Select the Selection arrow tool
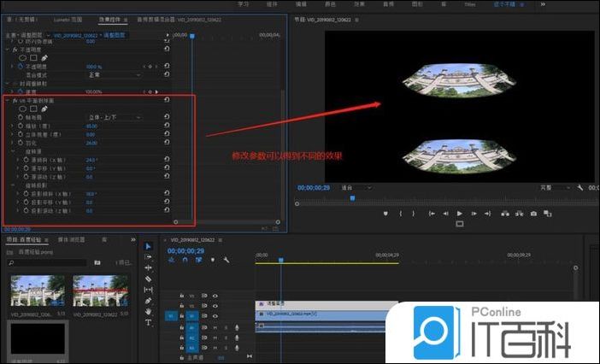Screen dimensions: 600x364 click(x=148, y=246)
